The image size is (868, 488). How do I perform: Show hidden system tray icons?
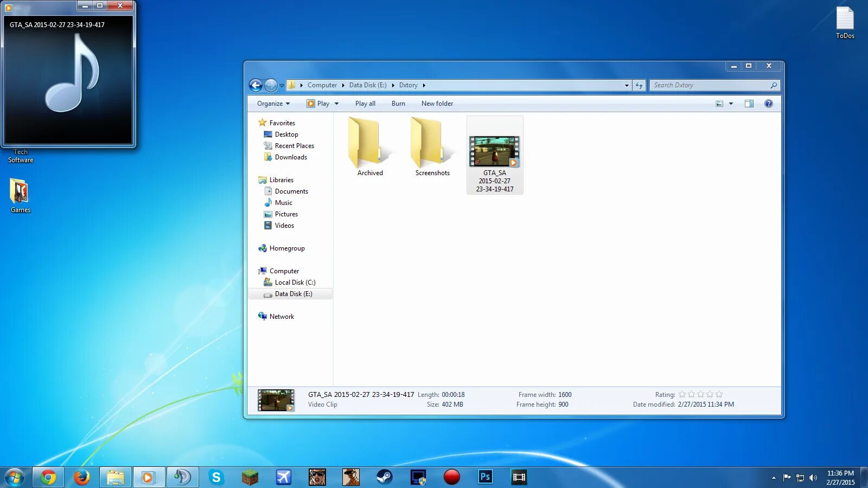[774, 478]
